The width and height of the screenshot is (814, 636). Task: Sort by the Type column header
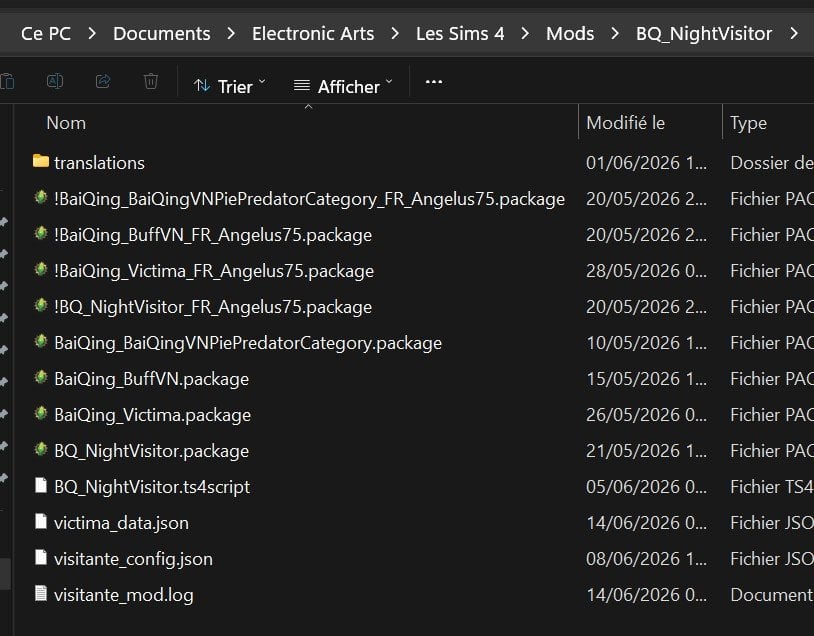tap(748, 123)
